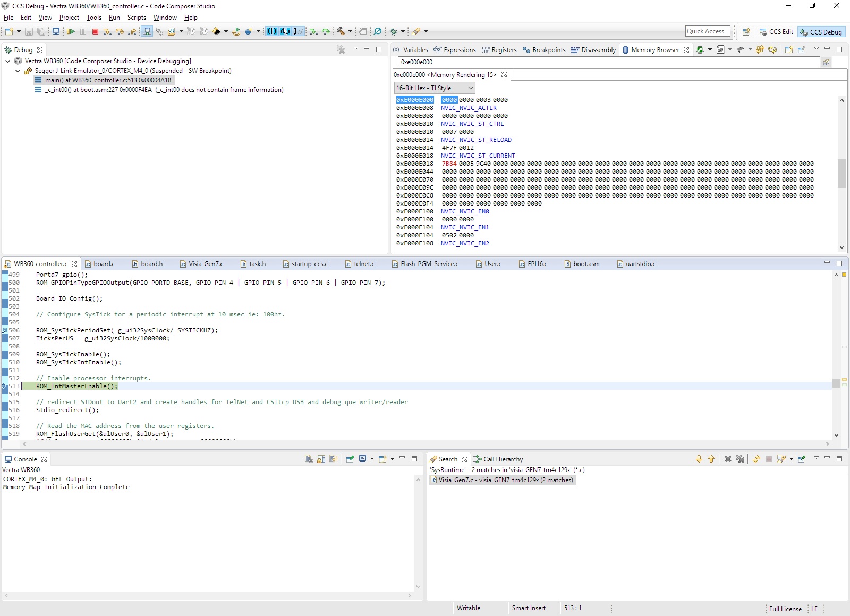Click the Debug bug toolbar icon

coord(394,31)
